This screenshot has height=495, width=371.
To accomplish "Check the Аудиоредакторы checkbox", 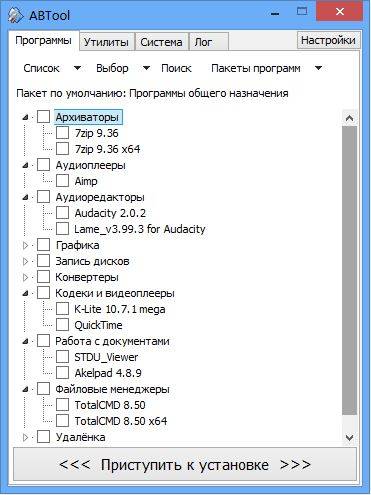I will point(43,197).
